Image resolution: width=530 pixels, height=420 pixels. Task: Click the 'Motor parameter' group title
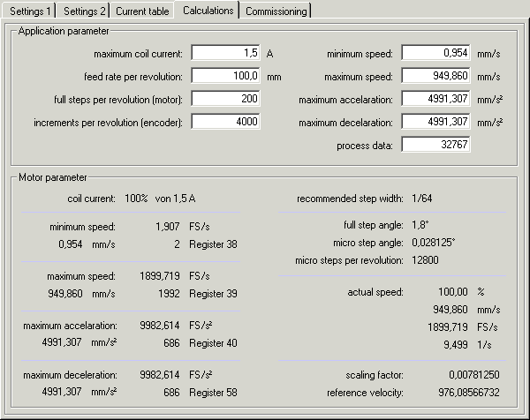53,177
